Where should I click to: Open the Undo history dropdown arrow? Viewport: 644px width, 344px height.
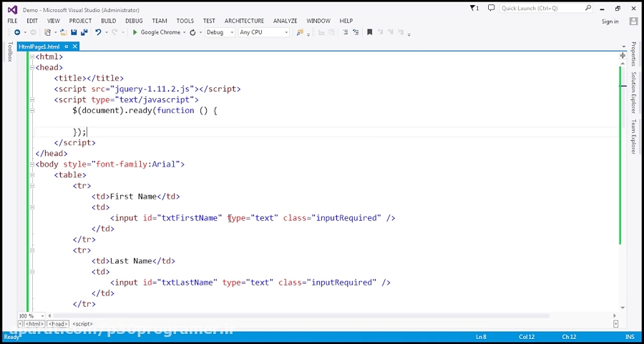(107, 32)
